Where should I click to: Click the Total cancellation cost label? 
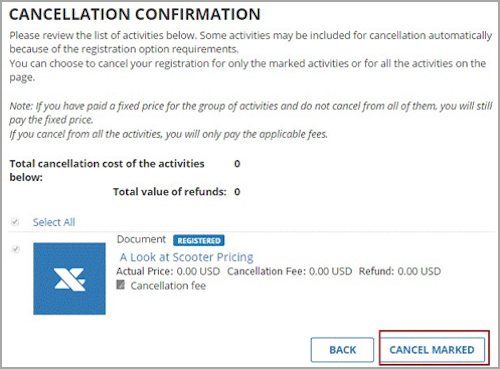click(x=107, y=170)
